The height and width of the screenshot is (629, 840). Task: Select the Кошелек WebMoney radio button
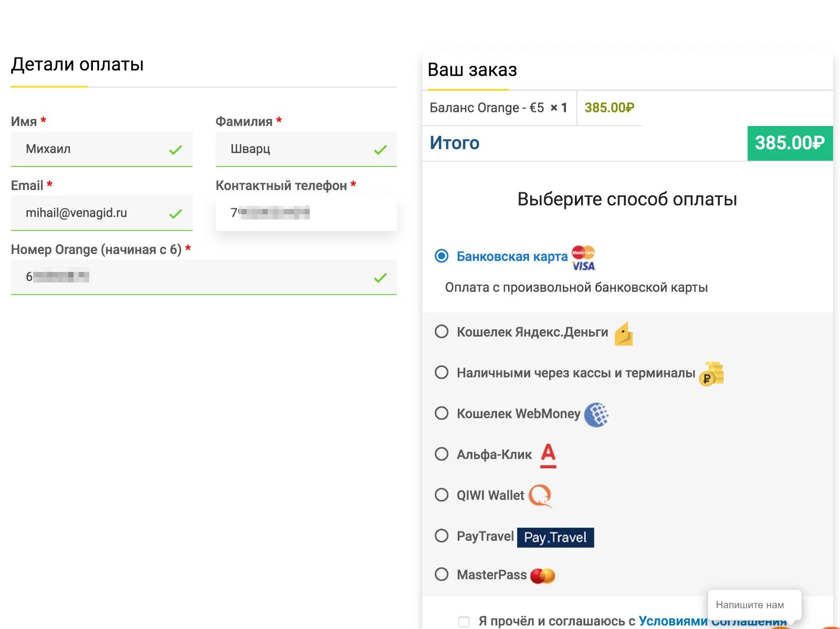pyautogui.click(x=442, y=413)
